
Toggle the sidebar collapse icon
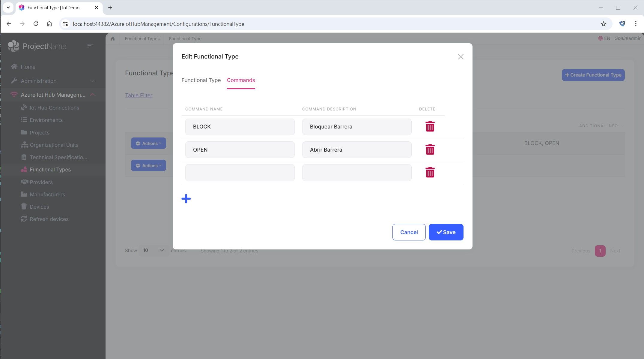90,46
